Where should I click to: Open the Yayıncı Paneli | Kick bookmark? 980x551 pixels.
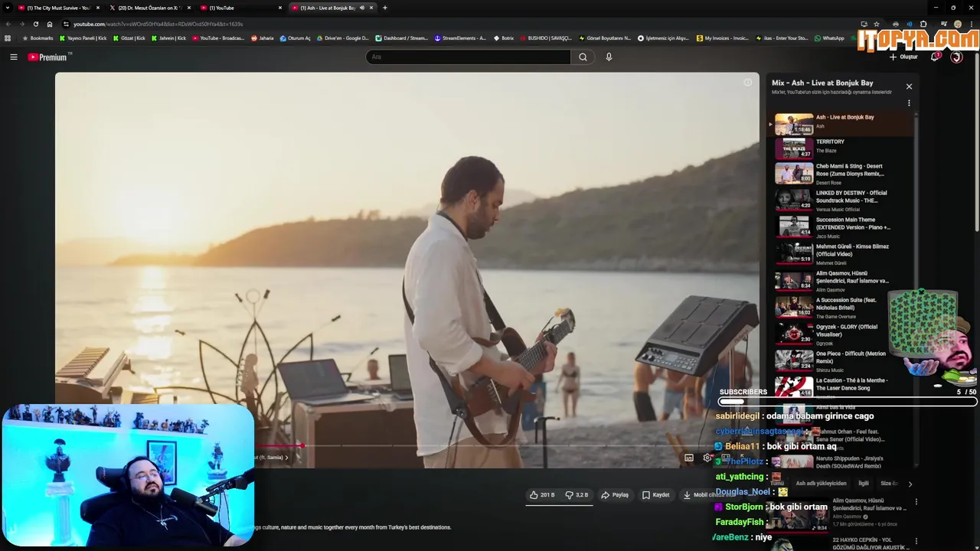83,38
